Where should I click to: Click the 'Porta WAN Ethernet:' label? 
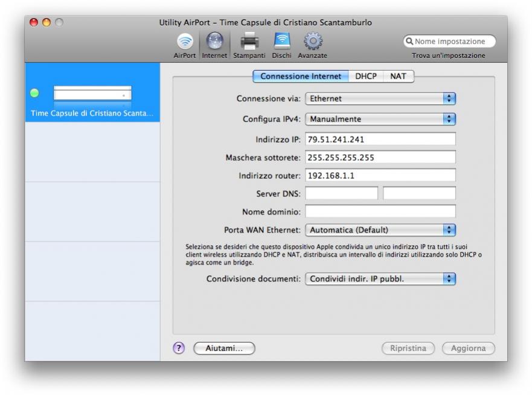(262, 230)
